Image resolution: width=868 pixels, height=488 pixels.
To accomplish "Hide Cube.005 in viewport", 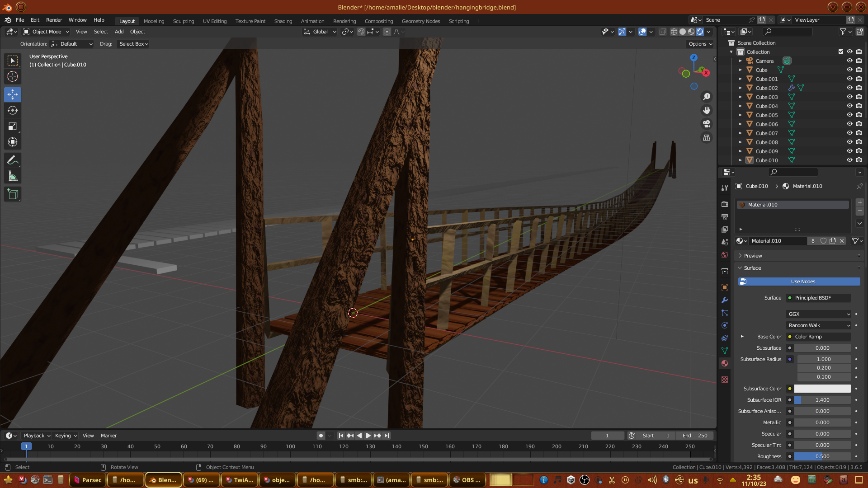I will point(849,115).
